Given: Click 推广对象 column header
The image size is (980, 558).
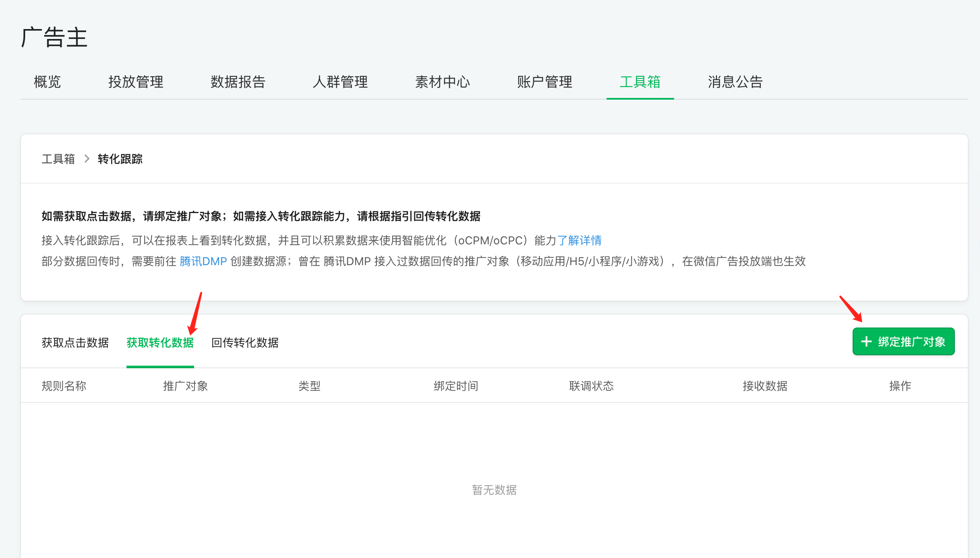Looking at the screenshot, I should point(185,386).
